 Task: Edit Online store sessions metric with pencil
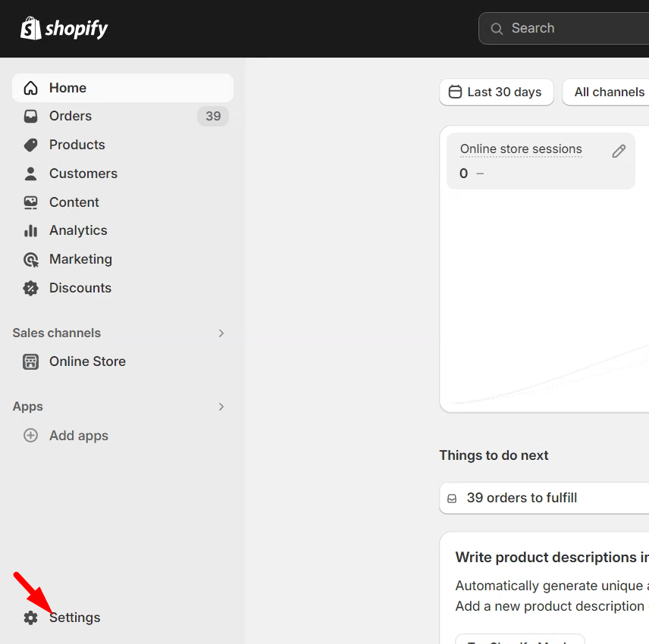(x=619, y=152)
